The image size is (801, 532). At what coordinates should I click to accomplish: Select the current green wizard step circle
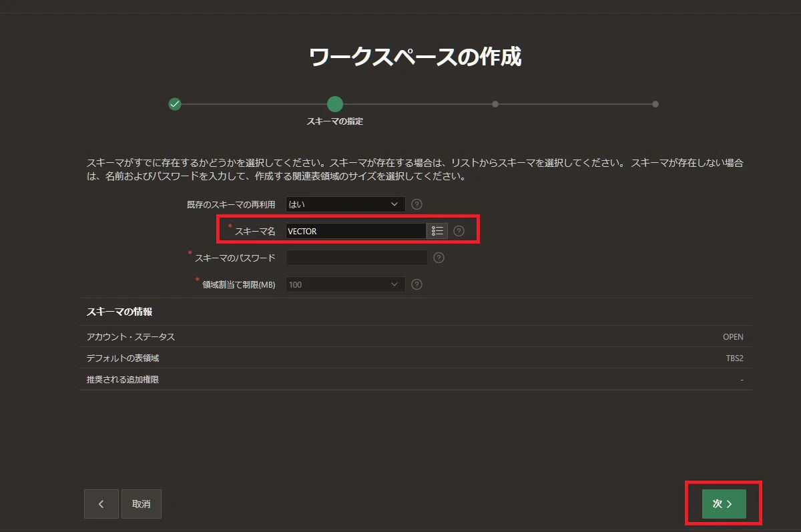coord(335,104)
